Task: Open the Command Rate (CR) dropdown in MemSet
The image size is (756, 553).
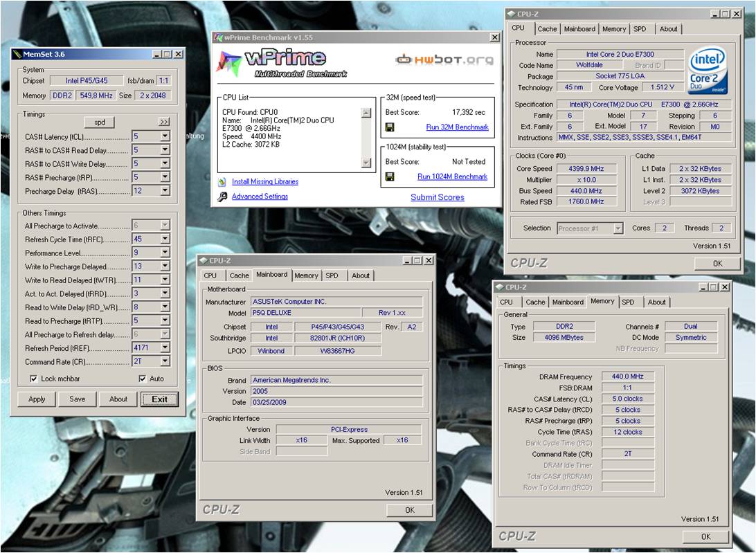Action: tap(165, 361)
